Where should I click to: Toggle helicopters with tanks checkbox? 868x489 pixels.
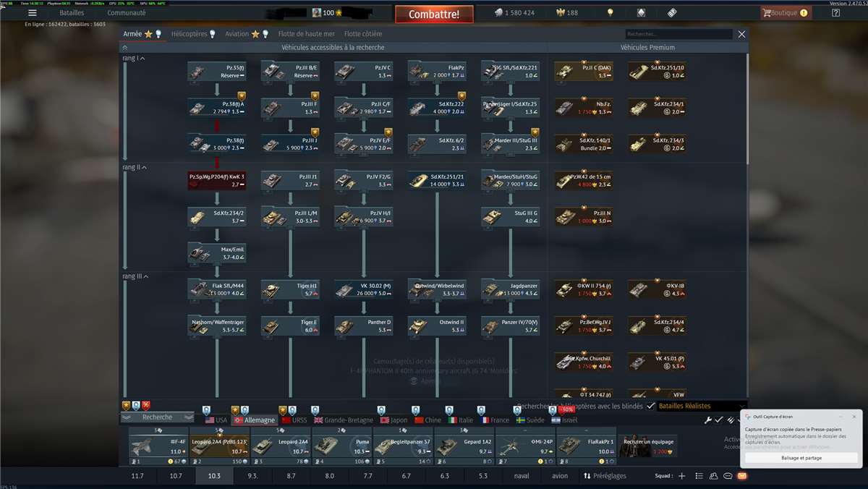(650, 407)
